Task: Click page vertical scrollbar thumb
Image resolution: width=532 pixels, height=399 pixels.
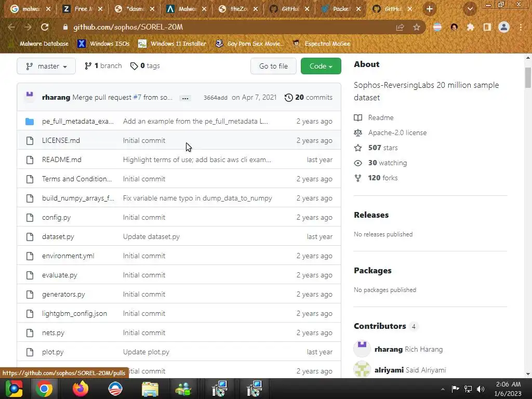Action: point(528,77)
